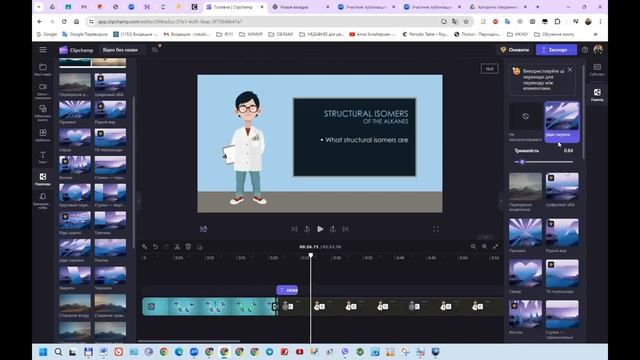Click the crop and fit icon below preview
640x360 pixels.
coord(204,229)
